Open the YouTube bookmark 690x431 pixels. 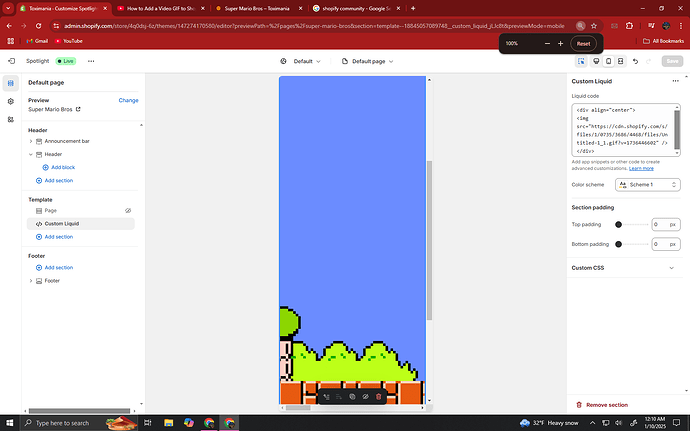click(x=69, y=41)
